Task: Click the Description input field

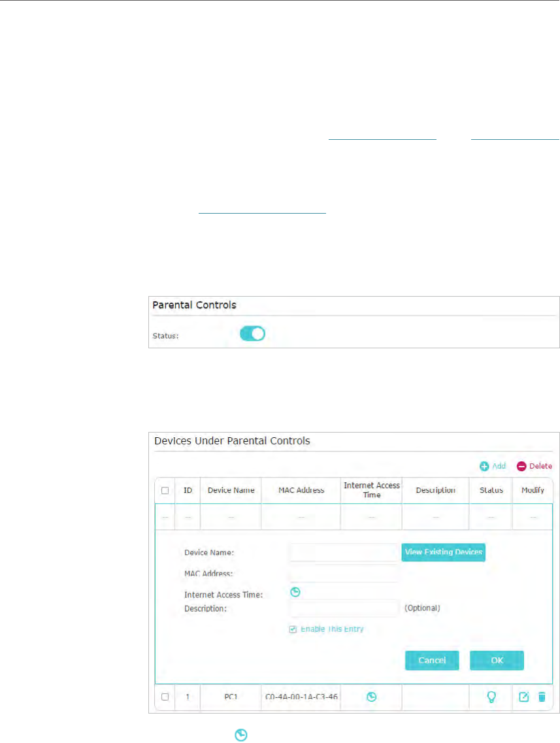Action: (344, 608)
